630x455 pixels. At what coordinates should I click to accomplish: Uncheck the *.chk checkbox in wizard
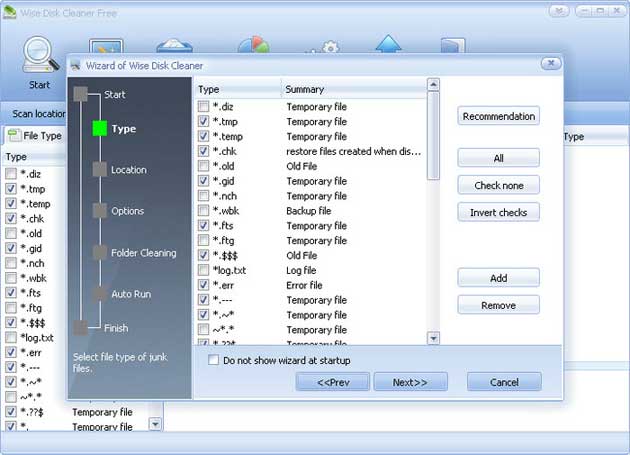click(x=203, y=151)
